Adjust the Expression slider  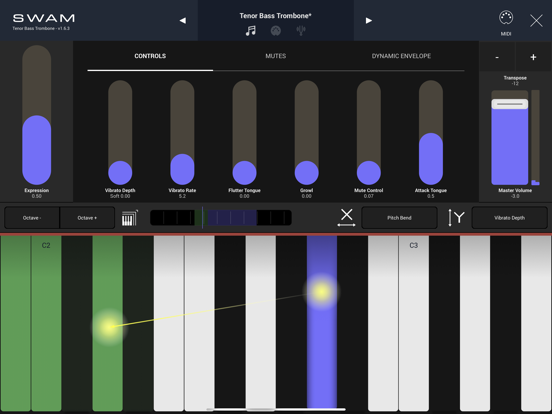pos(37,115)
